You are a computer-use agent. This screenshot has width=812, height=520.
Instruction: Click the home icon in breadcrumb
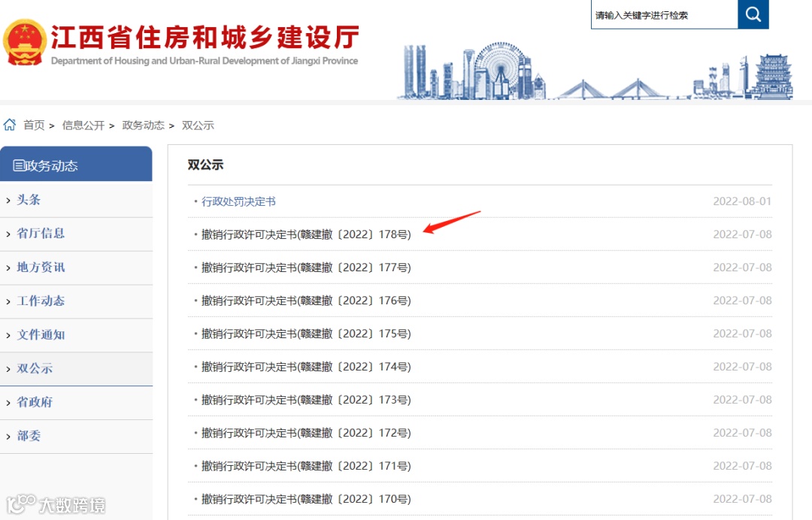pyautogui.click(x=9, y=125)
